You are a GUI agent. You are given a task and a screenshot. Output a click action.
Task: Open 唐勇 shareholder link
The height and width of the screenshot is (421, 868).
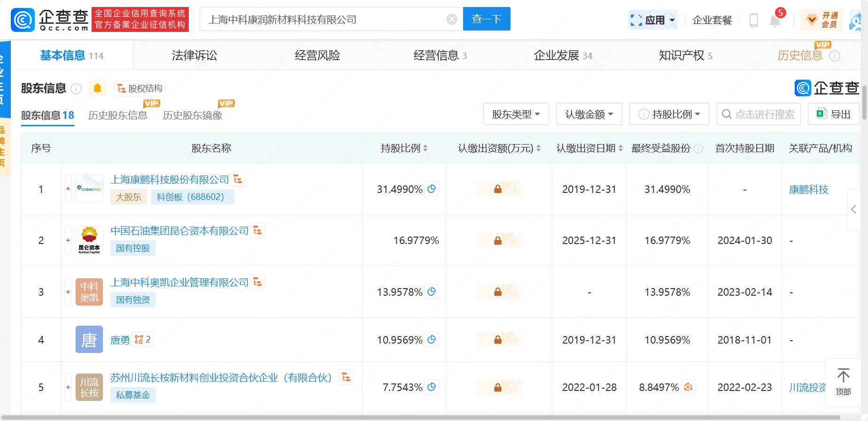pos(120,340)
